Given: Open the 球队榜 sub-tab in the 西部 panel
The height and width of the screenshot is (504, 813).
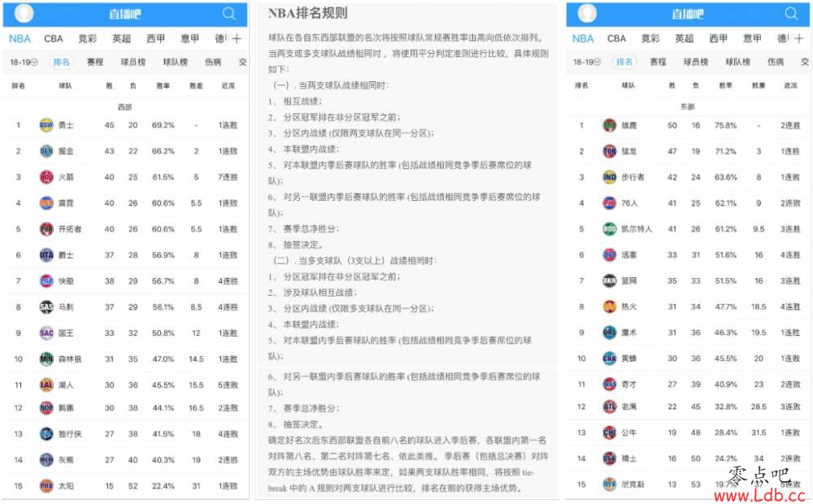Looking at the screenshot, I should pos(176,63).
